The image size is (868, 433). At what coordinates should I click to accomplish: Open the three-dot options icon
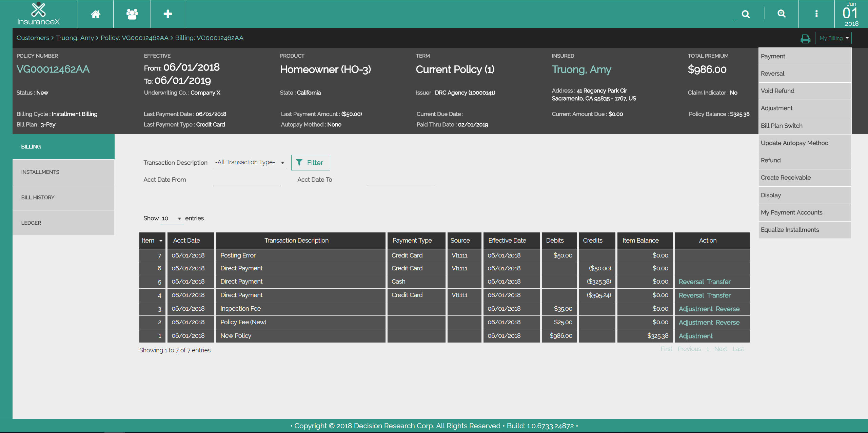pos(816,14)
